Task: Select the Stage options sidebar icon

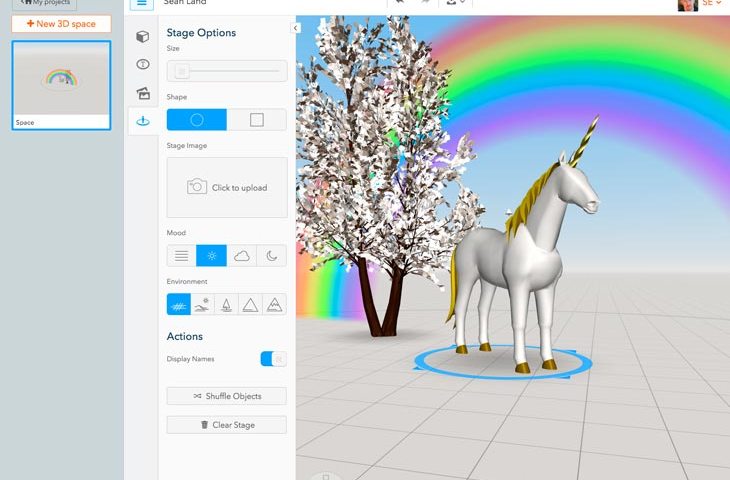Action: point(143,121)
